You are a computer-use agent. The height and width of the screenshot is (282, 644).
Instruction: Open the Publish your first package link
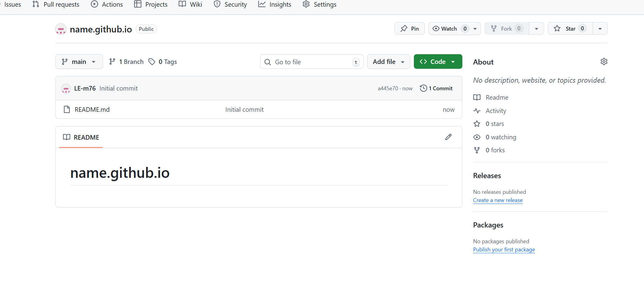pyautogui.click(x=504, y=250)
